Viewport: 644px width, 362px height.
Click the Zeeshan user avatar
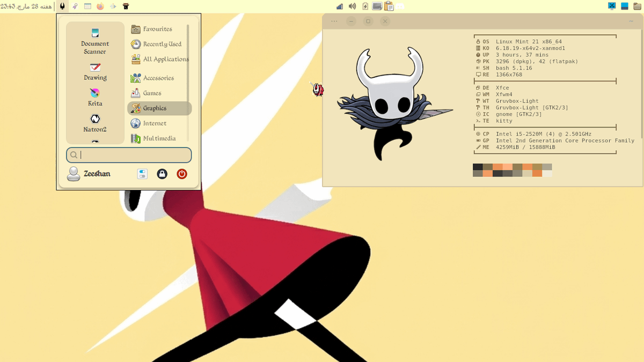tap(73, 174)
